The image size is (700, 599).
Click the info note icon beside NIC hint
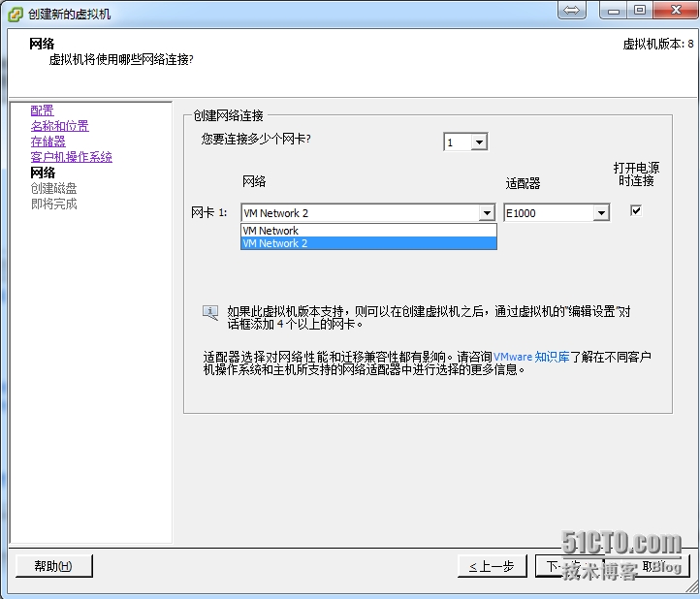pyautogui.click(x=210, y=312)
